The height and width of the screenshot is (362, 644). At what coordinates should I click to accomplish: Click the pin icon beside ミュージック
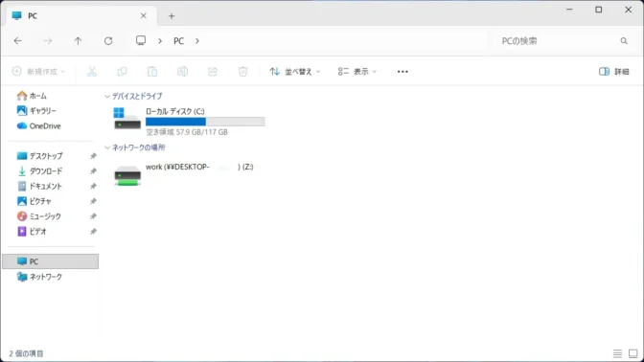tap(93, 216)
